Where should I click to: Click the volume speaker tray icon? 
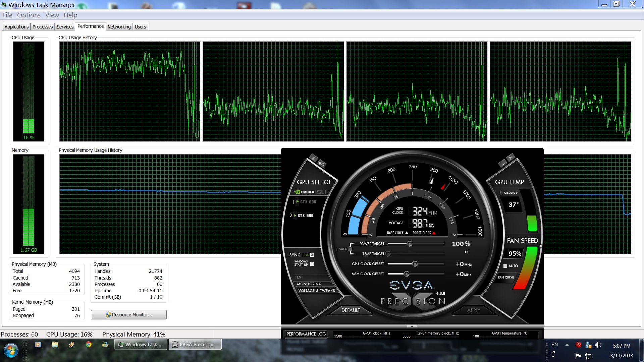(598, 345)
